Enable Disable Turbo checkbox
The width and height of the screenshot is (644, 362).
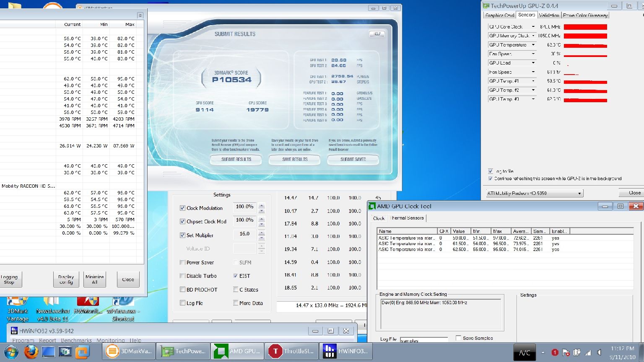[x=182, y=276]
